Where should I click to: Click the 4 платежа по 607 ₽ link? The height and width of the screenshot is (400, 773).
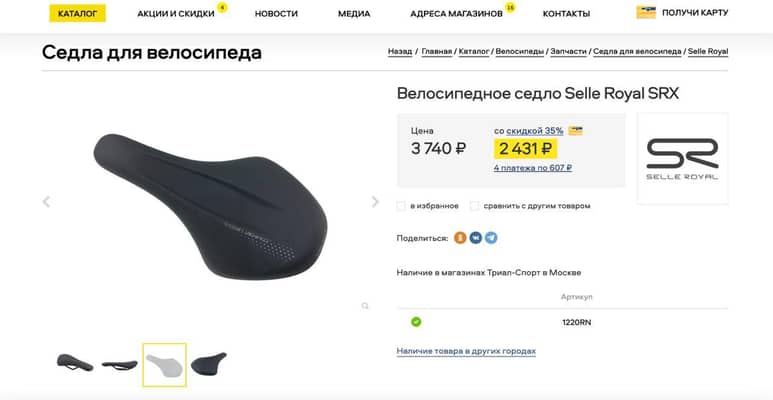pos(532,168)
